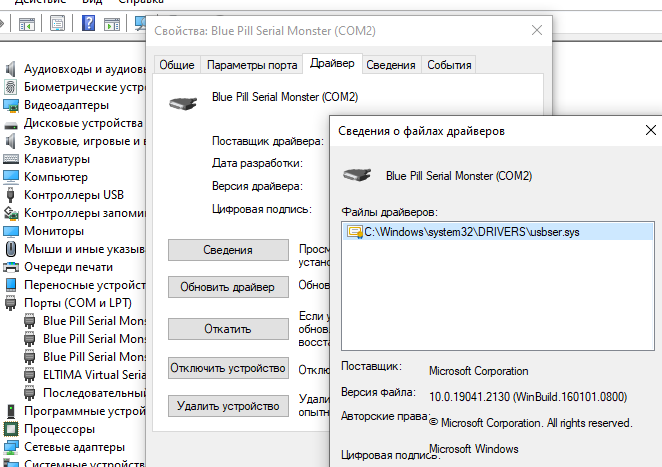Screen dimensions: 662x467
Task: Click the Процессоры category icon
Action: [12, 429]
